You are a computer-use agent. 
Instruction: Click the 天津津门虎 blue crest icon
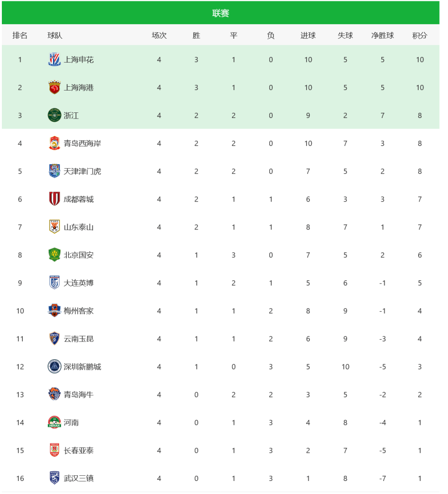tap(55, 171)
